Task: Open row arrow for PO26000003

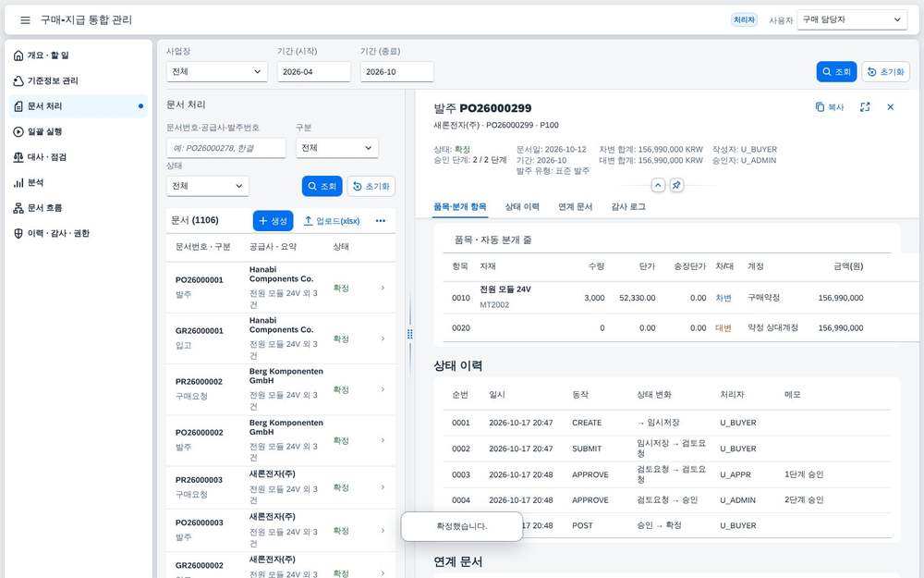Action: coord(383,530)
